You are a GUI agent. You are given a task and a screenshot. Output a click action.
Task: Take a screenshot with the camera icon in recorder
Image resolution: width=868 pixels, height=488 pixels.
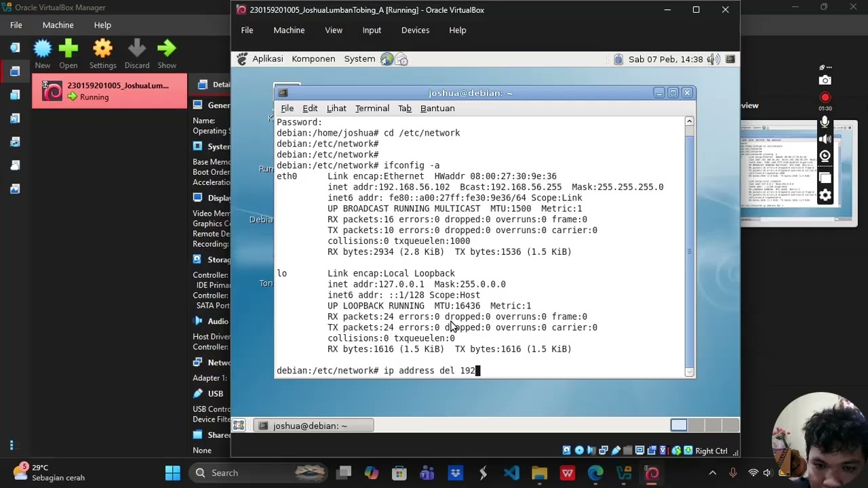[x=825, y=81]
